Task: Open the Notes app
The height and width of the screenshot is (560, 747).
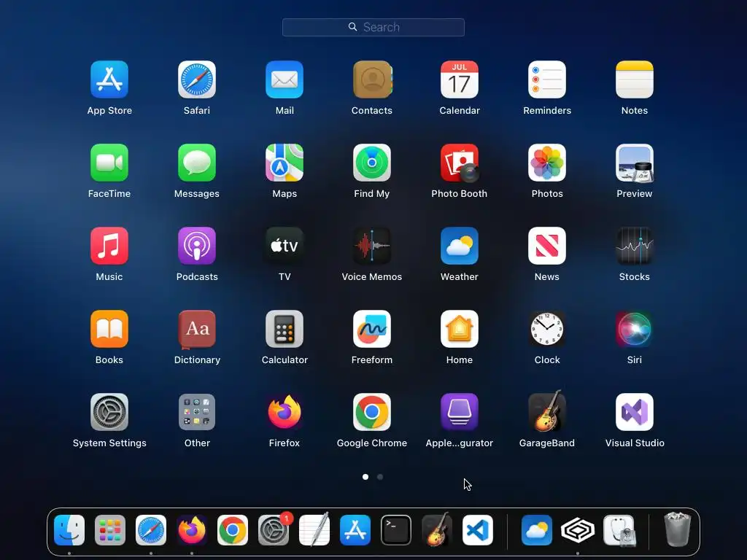Action: (x=635, y=79)
